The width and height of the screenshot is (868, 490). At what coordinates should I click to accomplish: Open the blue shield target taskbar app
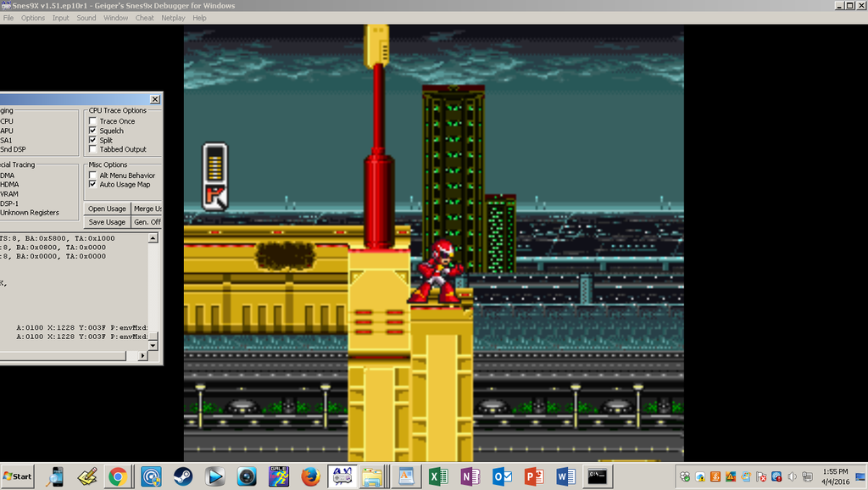click(151, 476)
